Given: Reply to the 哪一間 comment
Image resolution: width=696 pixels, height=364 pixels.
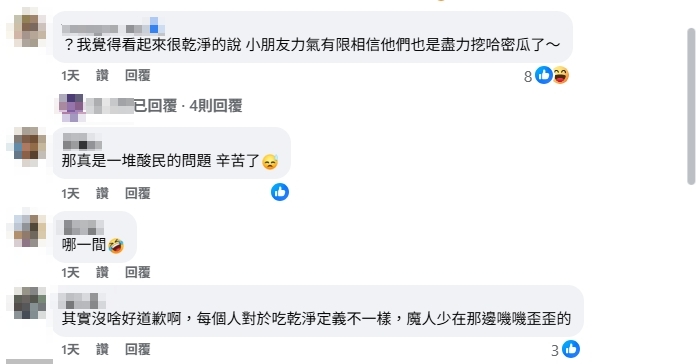Looking at the screenshot, I should (x=138, y=272).
